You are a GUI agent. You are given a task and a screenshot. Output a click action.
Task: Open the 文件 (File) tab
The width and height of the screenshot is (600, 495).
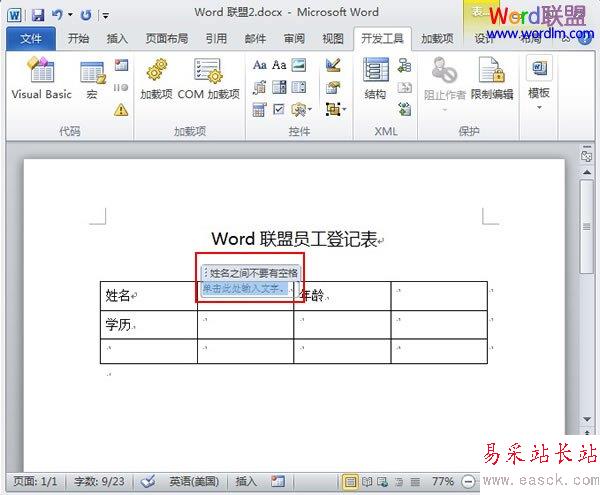point(31,39)
